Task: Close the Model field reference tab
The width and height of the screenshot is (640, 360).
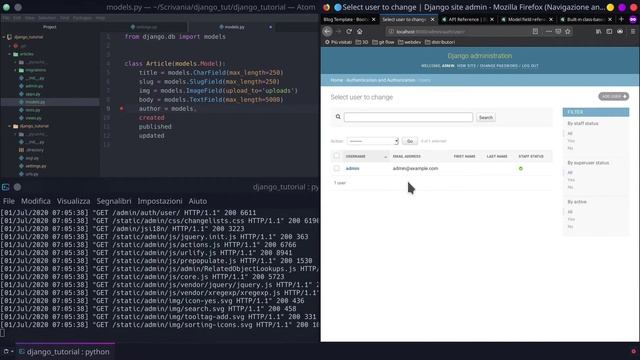Action: pyautogui.click(x=551, y=19)
